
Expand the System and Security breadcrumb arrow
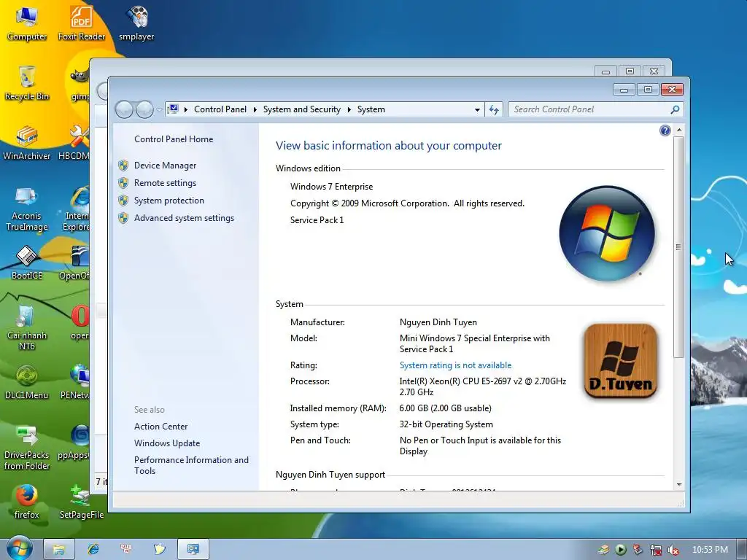[x=349, y=109]
